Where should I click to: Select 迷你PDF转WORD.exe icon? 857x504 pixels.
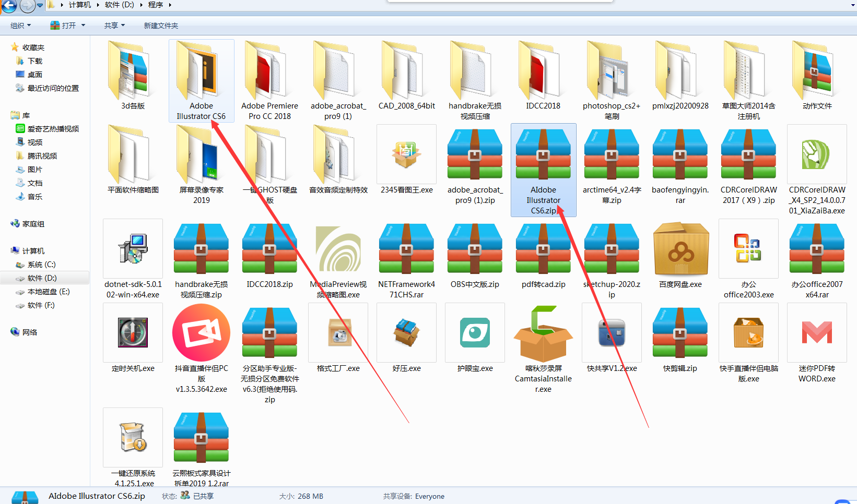pos(817,333)
